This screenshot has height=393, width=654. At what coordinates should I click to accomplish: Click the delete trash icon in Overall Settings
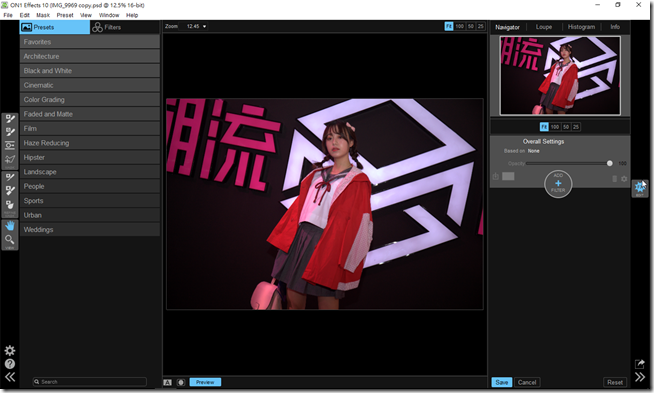pos(614,179)
